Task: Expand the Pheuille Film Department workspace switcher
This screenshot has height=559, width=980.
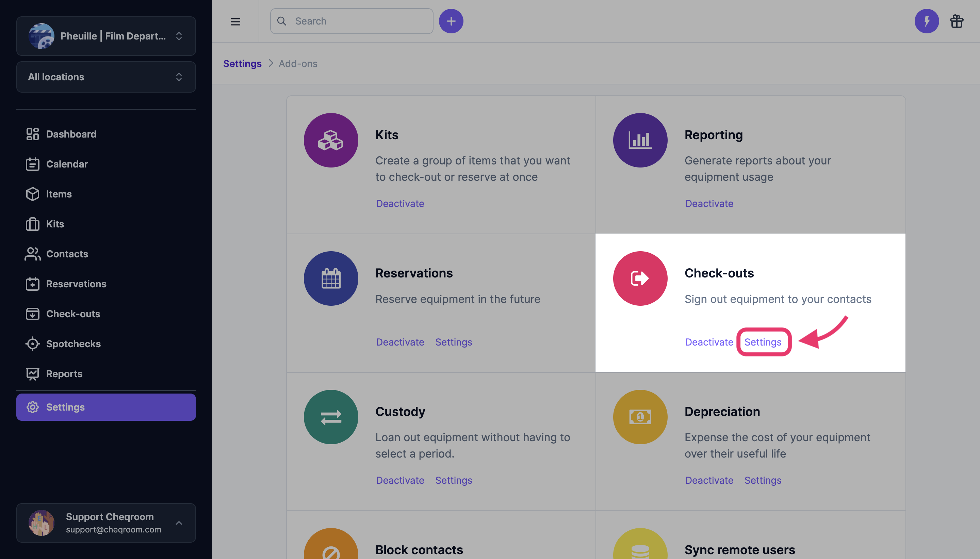Action: coord(106,36)
